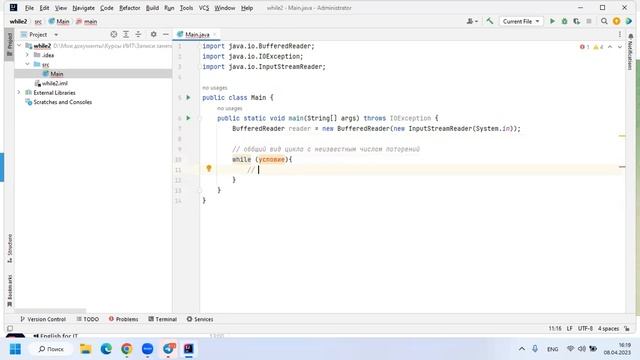Open the Navigate menu
The width and height of the screenshot is (640, 360).
point(83,8)
